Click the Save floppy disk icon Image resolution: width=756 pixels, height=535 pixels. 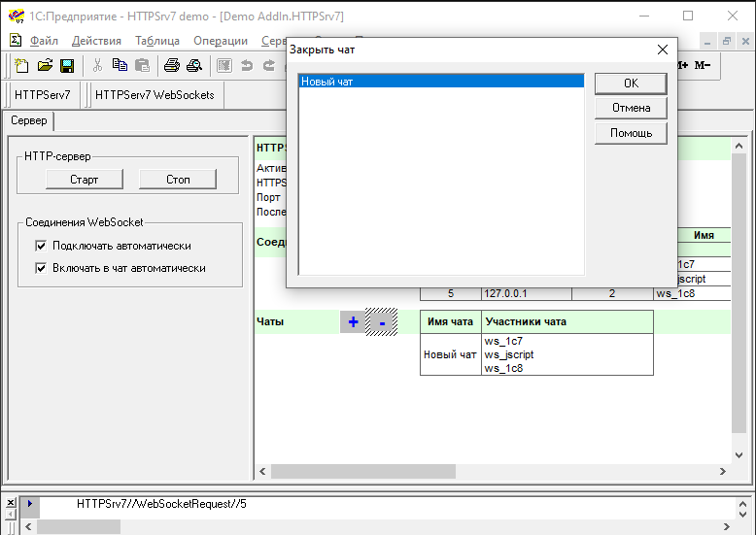point(67,66)
